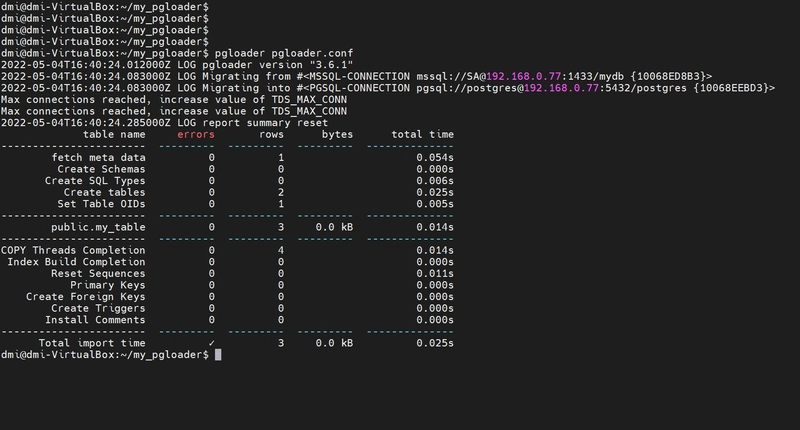
Task: Click the magenta IP in MSSQL connection line
Action: point(523,77)
